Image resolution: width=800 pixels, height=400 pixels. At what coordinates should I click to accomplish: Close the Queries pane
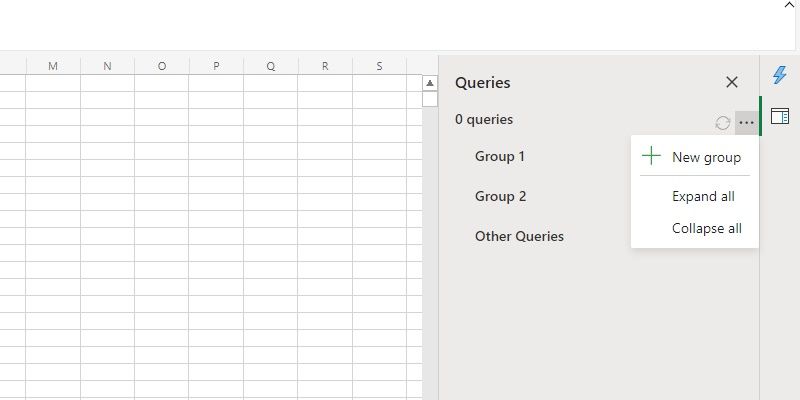732,83
